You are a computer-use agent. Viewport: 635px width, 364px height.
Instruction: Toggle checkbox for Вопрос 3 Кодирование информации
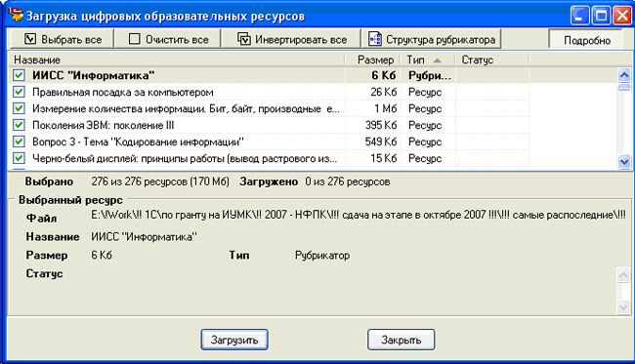pyautogui.click(x=19, y=142)
